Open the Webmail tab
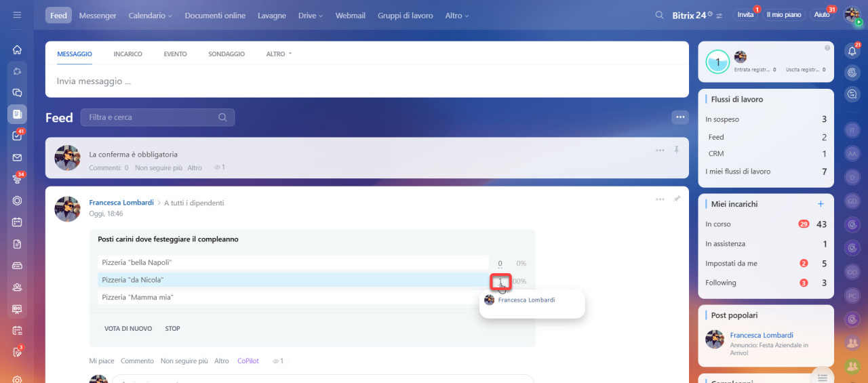The height and width of the screenshot is (383, 868). (351, 16)
